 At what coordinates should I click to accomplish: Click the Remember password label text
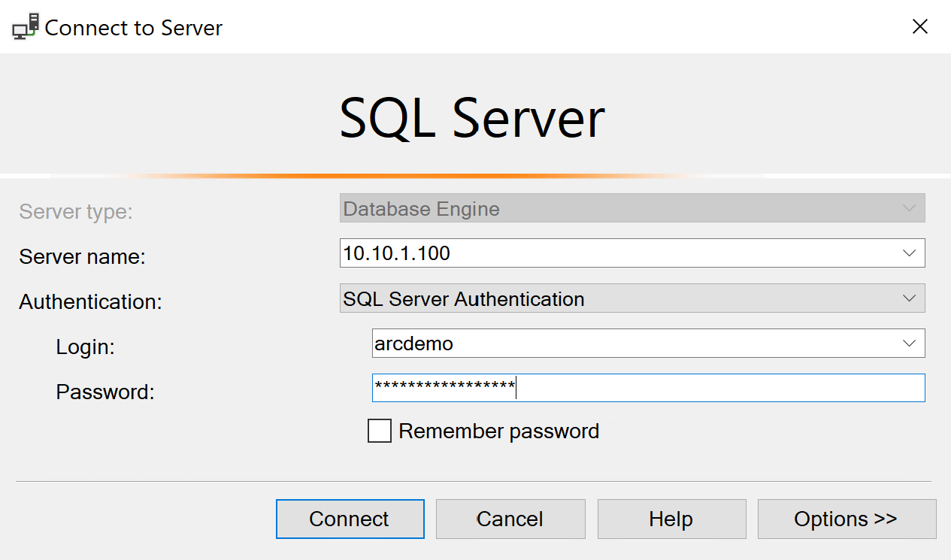499,431
